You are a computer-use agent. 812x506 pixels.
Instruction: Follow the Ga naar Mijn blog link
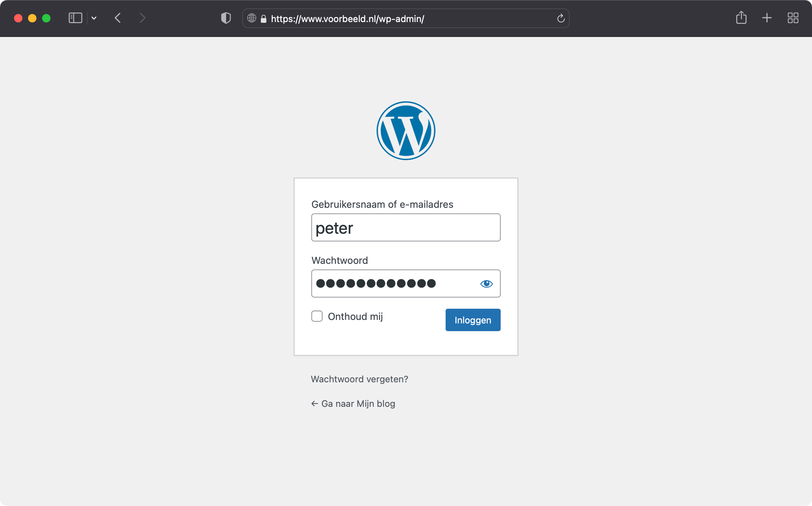353,404
